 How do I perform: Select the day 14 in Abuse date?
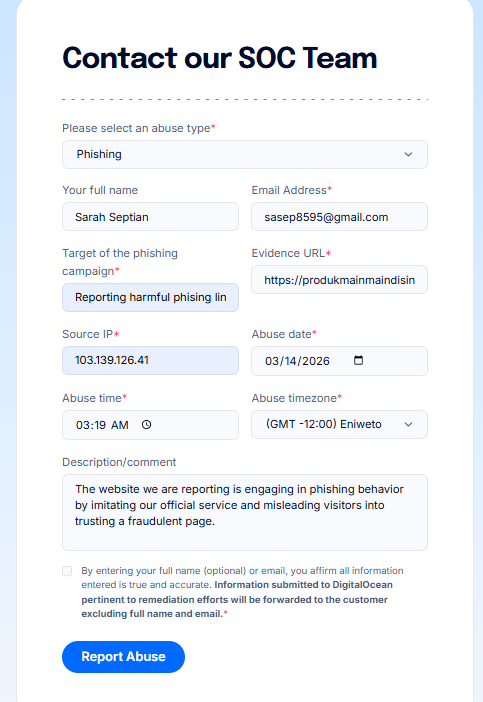(x=291, y=361)
